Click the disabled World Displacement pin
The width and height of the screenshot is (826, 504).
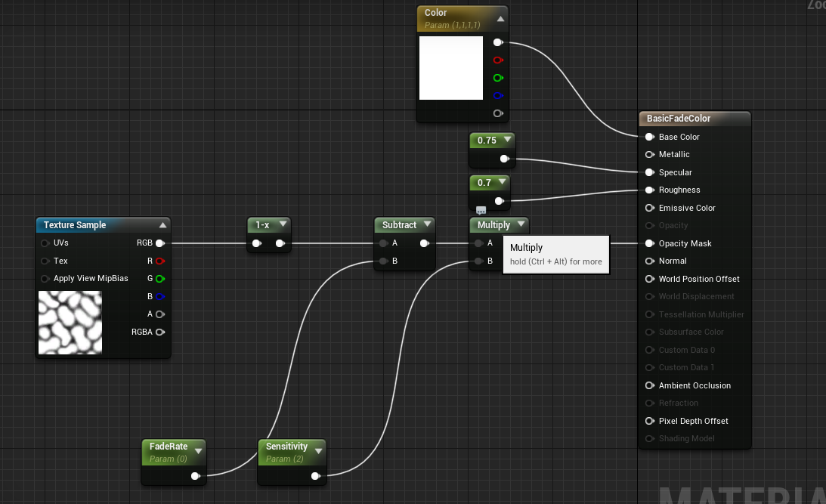click(649, 296)
